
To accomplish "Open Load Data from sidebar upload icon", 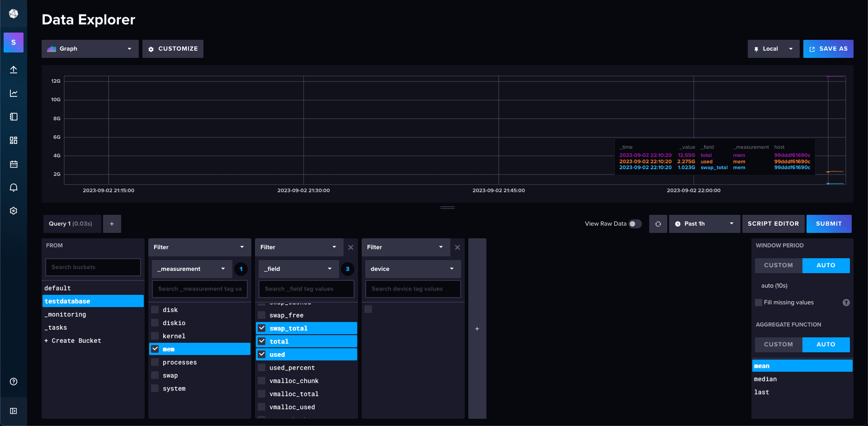I will [x=14, y=70].
